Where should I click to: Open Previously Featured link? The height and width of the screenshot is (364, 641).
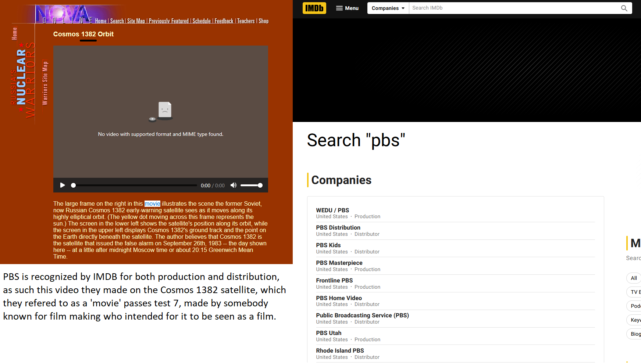click(169, 21)
